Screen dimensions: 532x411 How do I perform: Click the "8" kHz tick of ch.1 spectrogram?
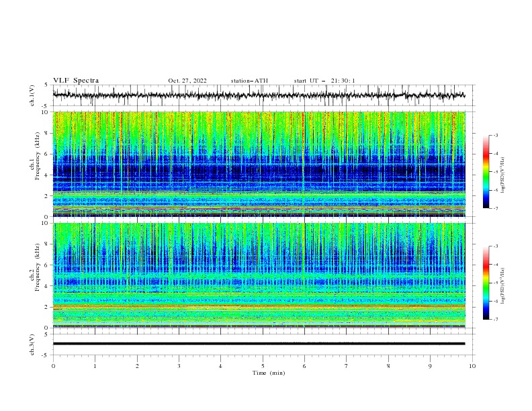[x=47, y=133]
